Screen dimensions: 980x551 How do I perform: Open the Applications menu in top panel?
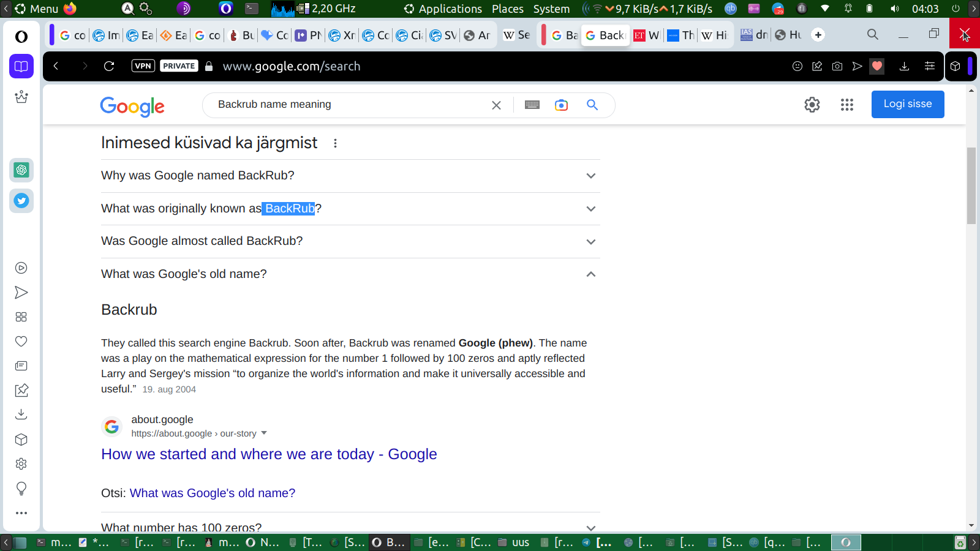[x=450, y=9]
